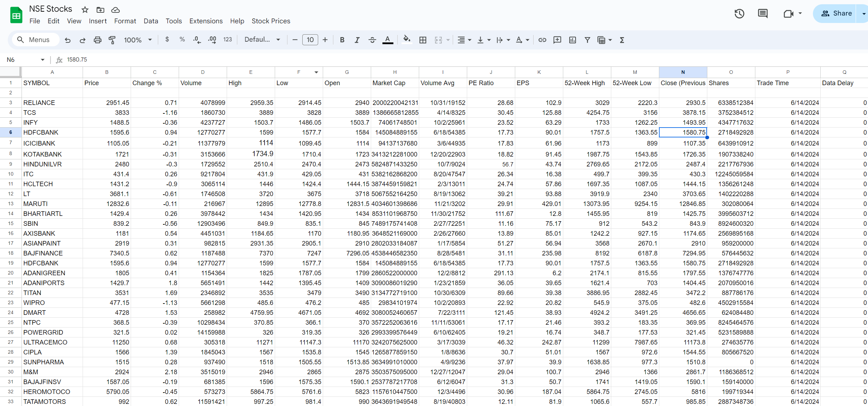Open the zoom level dropdown
This screenshot has width=868, height=406.
click(137, 40)
